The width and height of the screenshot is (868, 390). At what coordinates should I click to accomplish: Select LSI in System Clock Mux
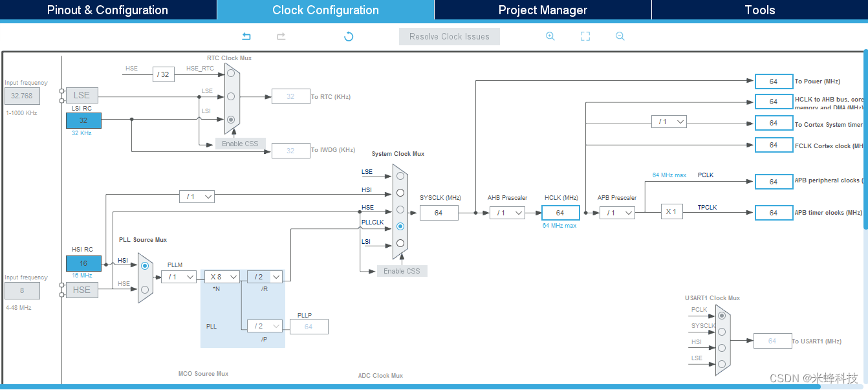point(400,243)
